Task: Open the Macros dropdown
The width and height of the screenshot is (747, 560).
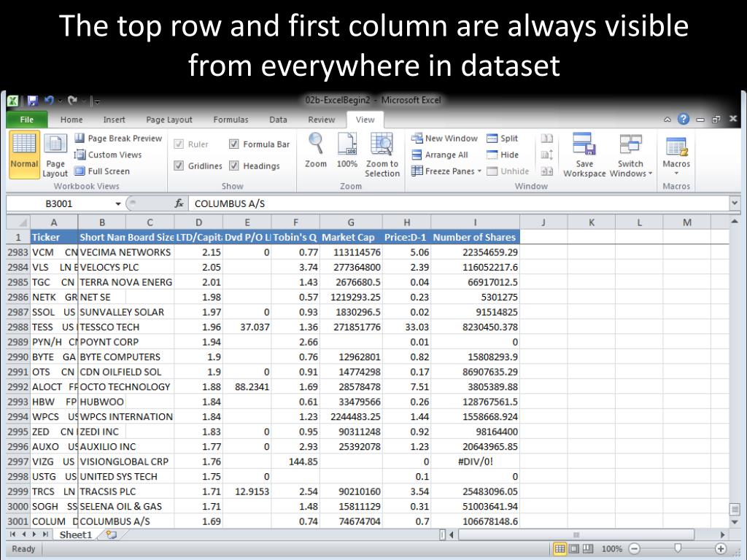Action: pos(676,155)
